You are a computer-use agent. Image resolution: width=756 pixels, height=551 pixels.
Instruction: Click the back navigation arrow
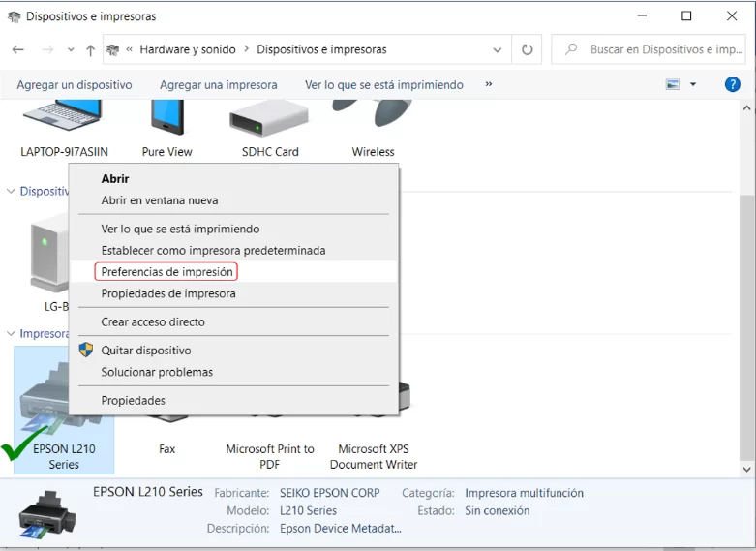pos(18,49)
